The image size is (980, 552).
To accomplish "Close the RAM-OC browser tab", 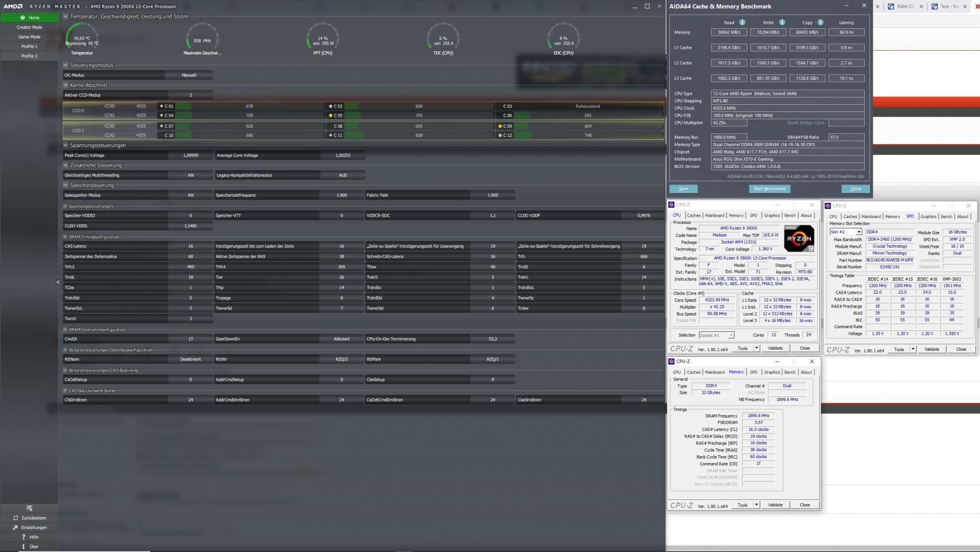I will (921, 7).
